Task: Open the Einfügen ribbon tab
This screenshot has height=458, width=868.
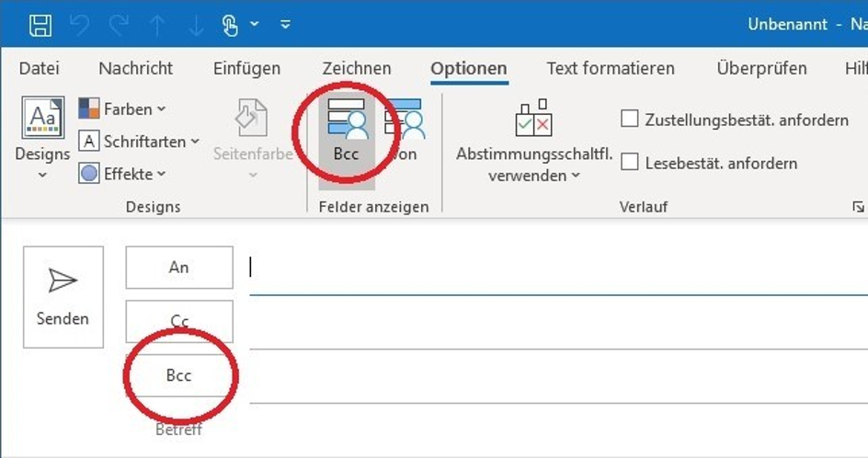Action: [x=247, y=68]
